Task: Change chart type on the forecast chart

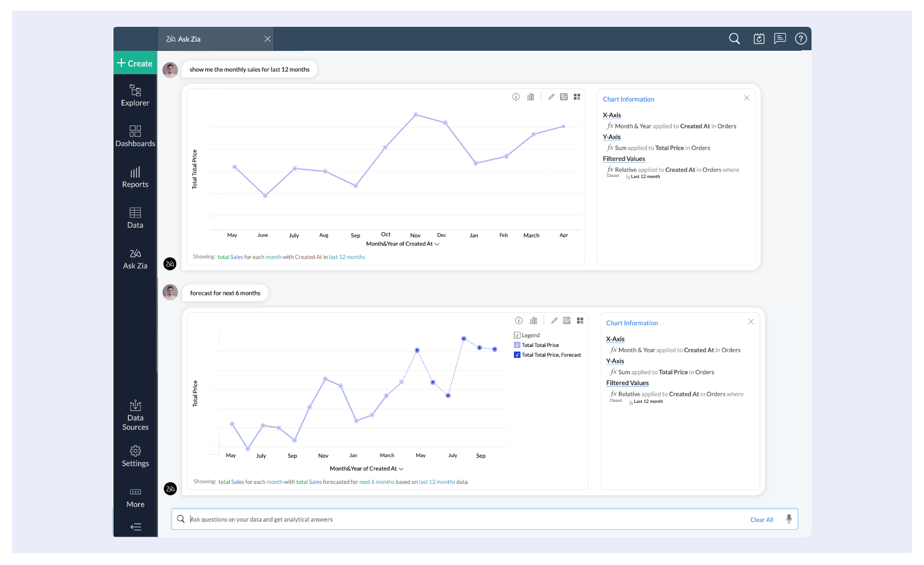Action: point(534,321)
